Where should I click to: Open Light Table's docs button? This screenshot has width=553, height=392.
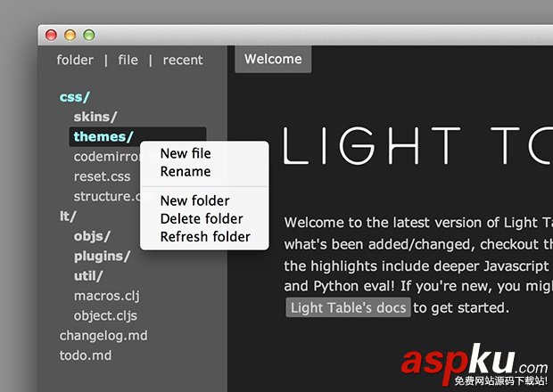[x=348, y=307]
